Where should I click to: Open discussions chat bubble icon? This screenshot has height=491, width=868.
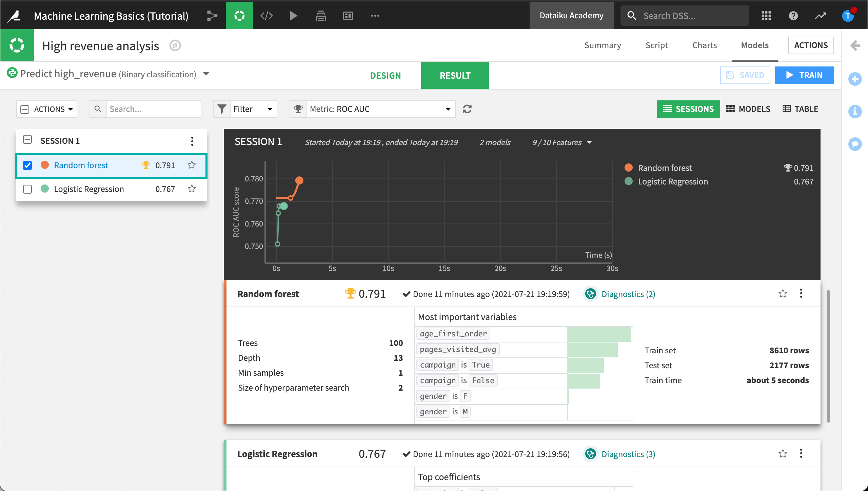pyautogui.click(x=855, y=144)
